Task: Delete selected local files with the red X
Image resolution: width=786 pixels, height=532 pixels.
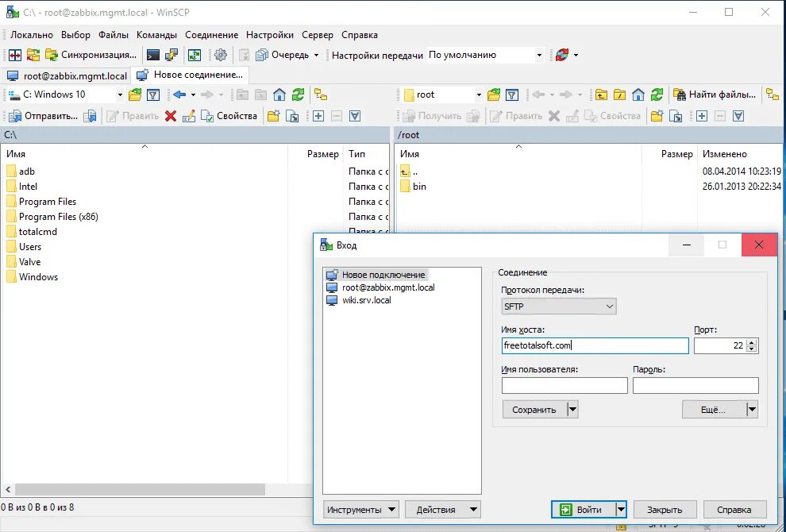Action: 171,116
